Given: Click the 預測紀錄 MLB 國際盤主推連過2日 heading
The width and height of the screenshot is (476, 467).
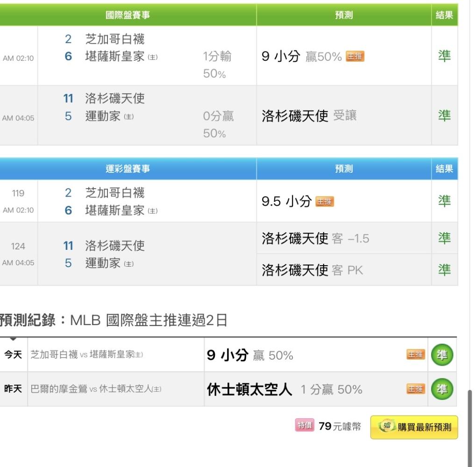Looking at the screenshot, I should [x=114, y=320].
